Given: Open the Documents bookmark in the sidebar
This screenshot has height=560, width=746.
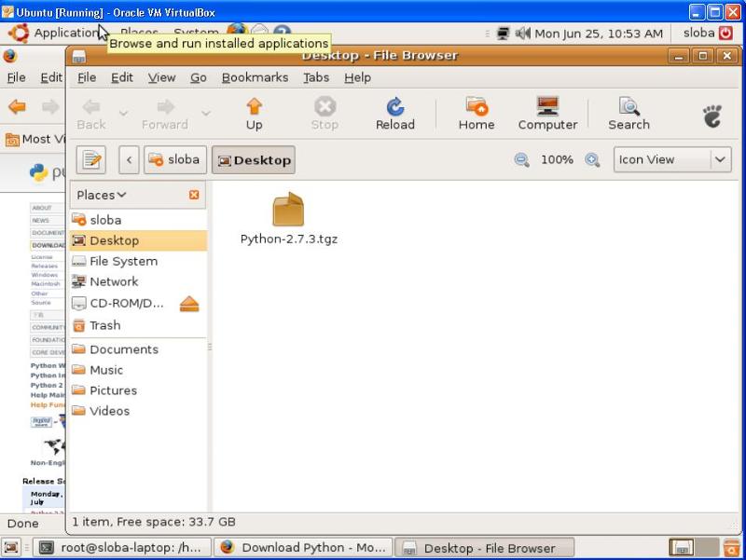Looking at the screenshot, I should tap(138, 349).
